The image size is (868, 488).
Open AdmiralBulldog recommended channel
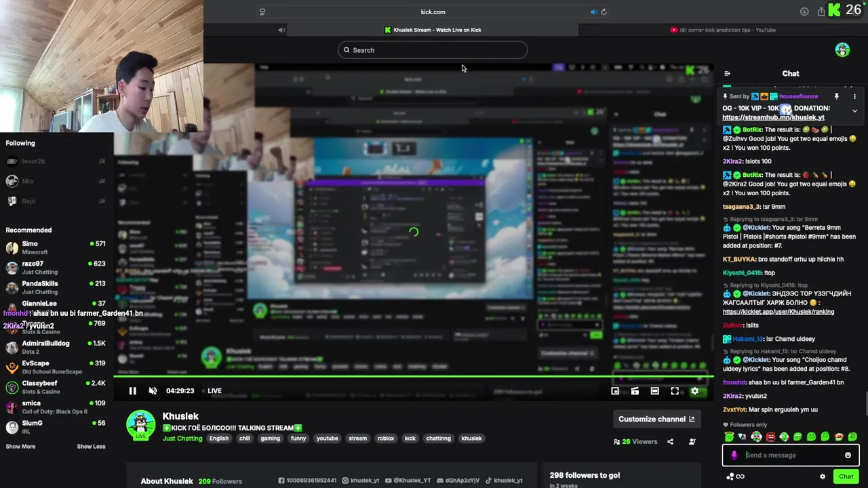(x=56, y=347)
